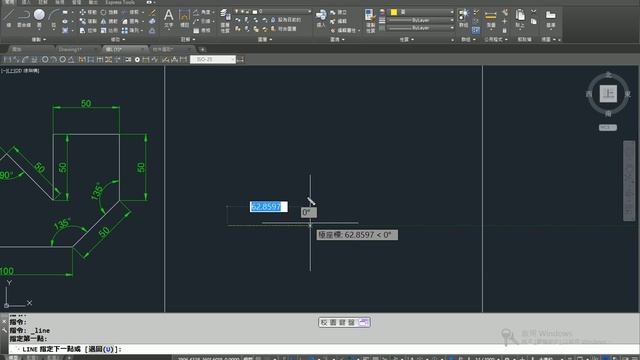Click the Explode tool icon
This screenshot has height=360, width=640.
pyautogui.click(x=152, y=21)
